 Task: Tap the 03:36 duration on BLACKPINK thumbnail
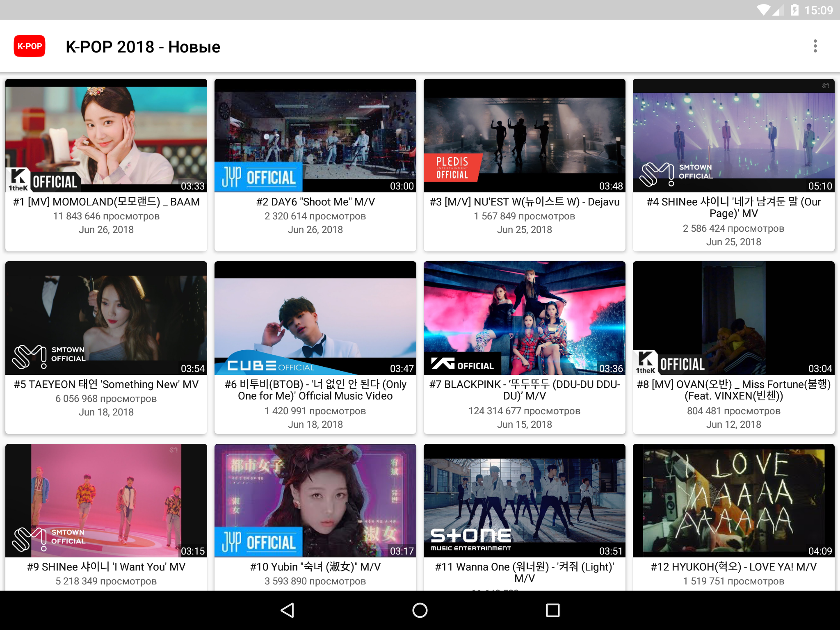click(x=611, y=368)
